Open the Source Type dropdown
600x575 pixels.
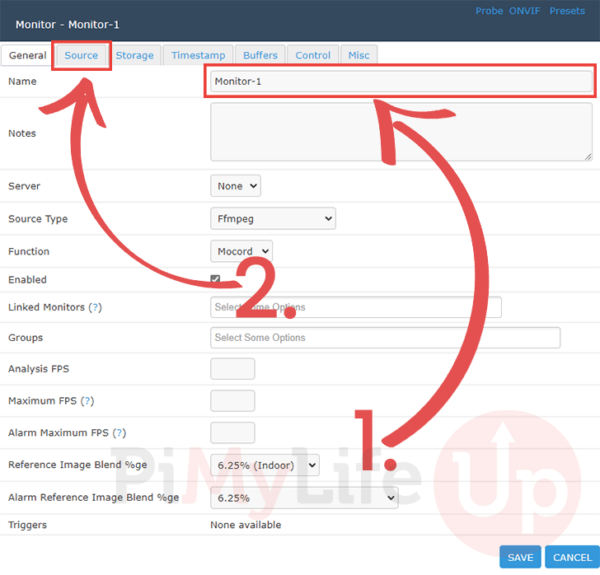click(273, 218)
